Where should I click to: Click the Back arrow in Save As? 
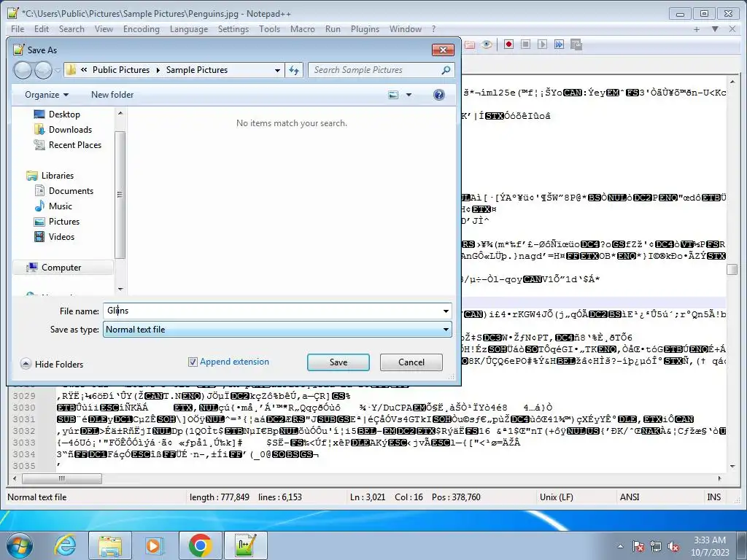tap(23, 70)
